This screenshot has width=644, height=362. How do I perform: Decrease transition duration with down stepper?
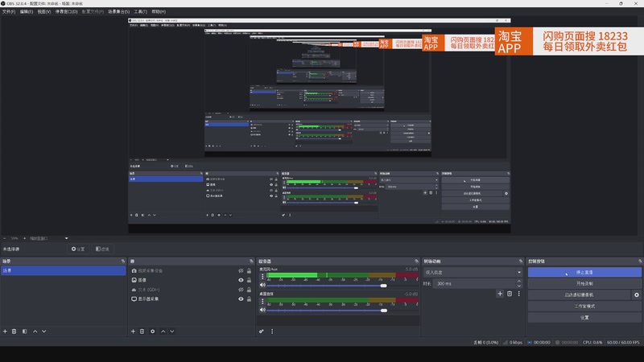point(519,286)
